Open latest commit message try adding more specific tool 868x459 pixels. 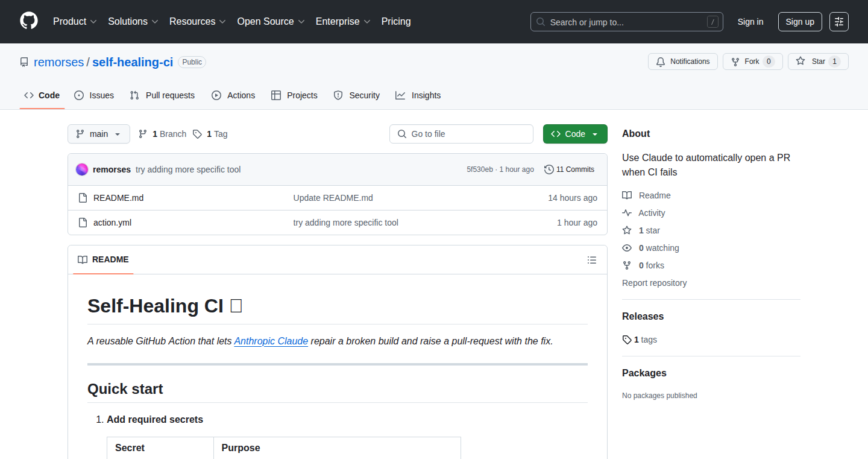click(x=188, y=169)
